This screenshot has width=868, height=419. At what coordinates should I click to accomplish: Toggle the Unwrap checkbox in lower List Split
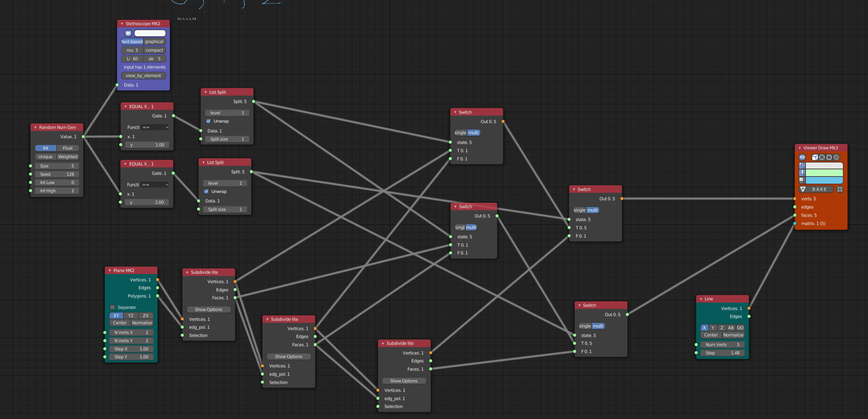click(x=206, y=192)
